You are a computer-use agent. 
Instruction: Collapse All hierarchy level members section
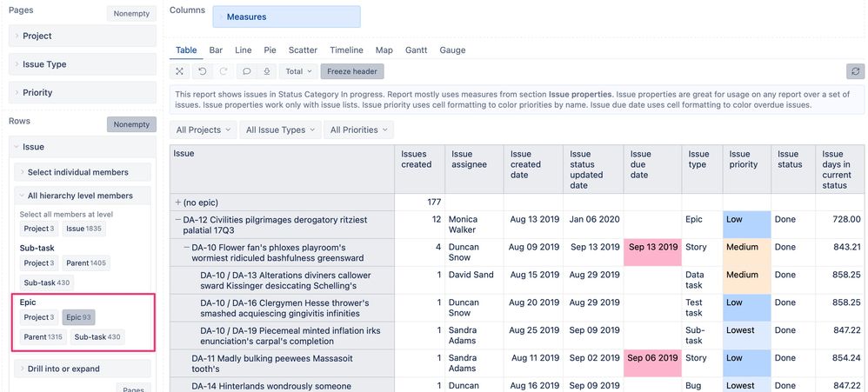pyautogui.click(x=83, y=196)
